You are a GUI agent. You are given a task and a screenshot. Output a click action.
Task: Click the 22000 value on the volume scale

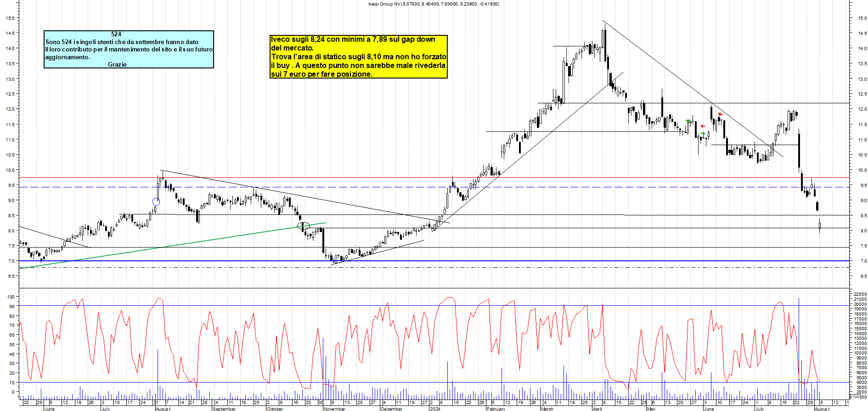tap(860, 294)
